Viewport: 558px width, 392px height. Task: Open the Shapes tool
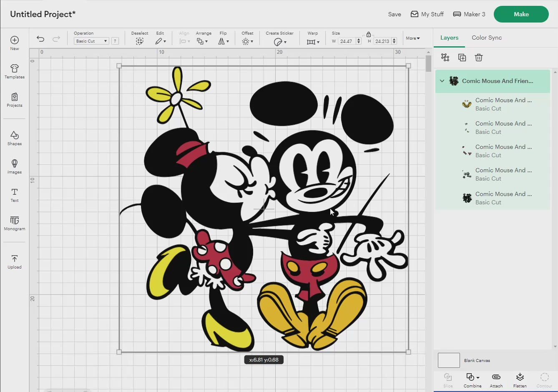[15, 138]
